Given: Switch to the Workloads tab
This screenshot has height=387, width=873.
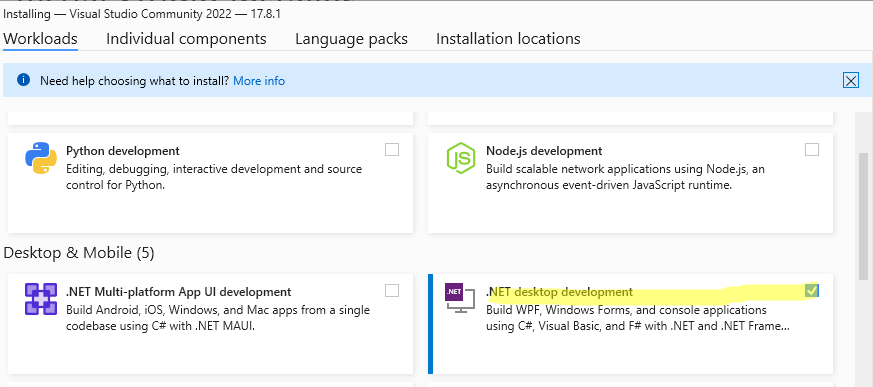Looking at the screenshot, I should pos(40,39).
